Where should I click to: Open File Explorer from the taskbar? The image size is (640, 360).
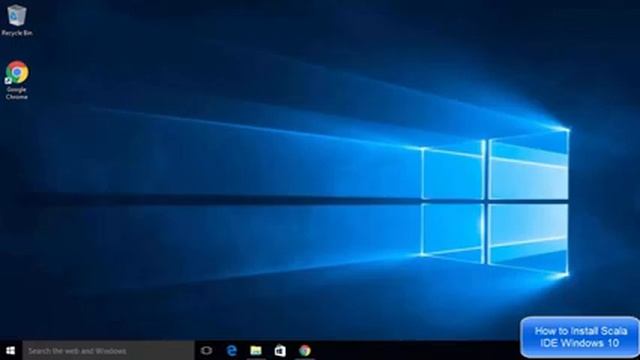point(256,351)
